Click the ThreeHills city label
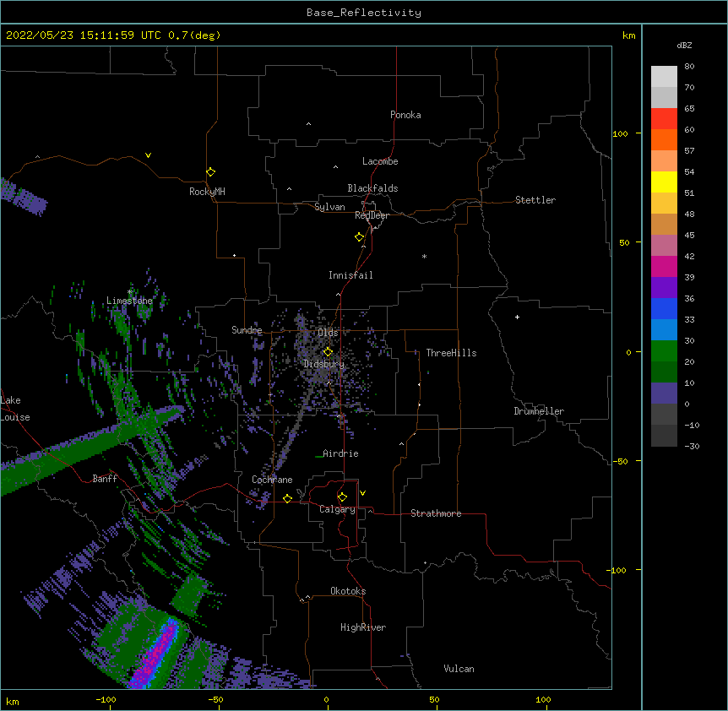Screen dimensions: 728x711 click(x=451, y=353)
